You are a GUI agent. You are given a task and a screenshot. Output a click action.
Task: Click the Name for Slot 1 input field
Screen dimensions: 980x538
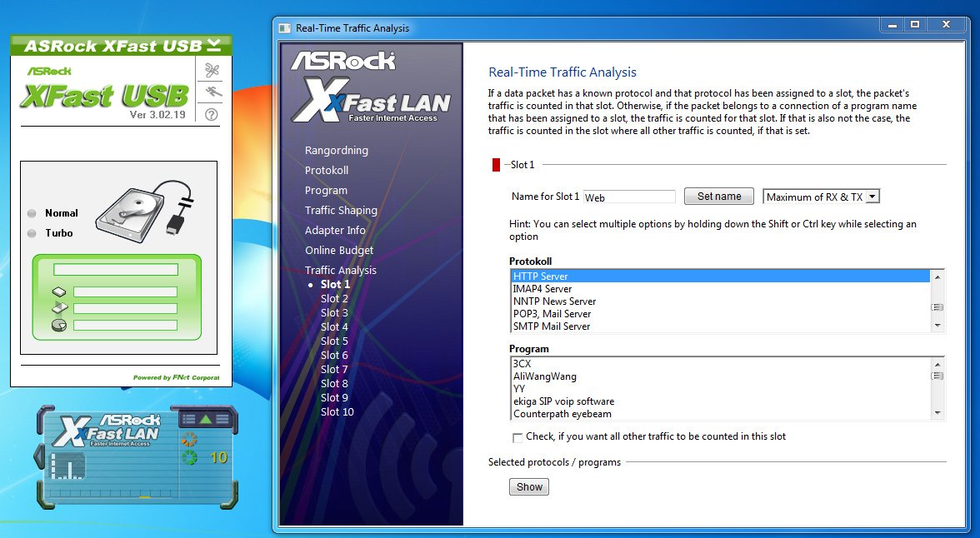point(629,196)
